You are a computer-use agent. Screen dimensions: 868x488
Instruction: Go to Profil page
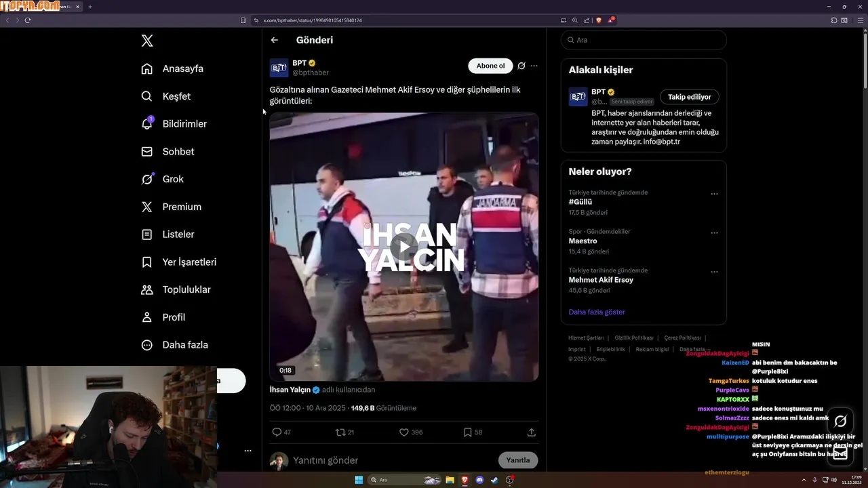click(163, 317)
